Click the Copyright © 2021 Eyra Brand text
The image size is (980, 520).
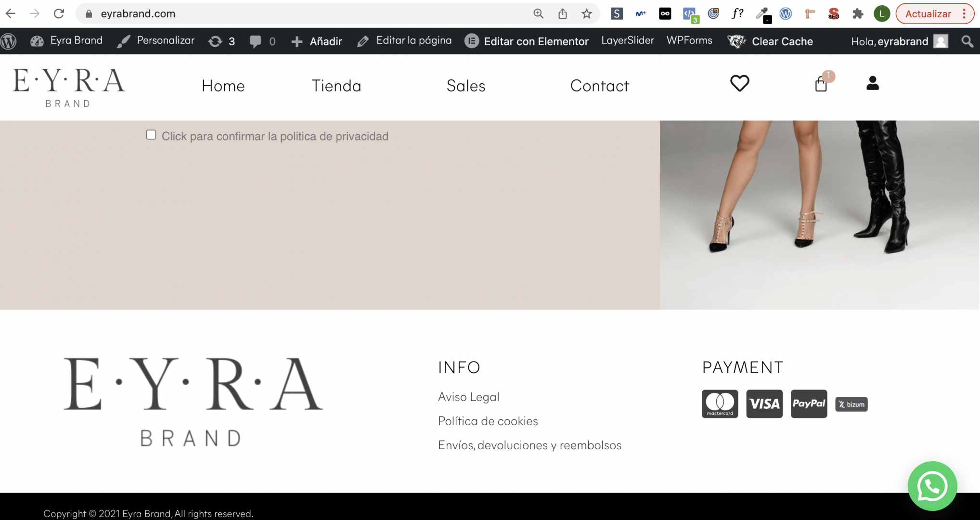coord(148,513)
